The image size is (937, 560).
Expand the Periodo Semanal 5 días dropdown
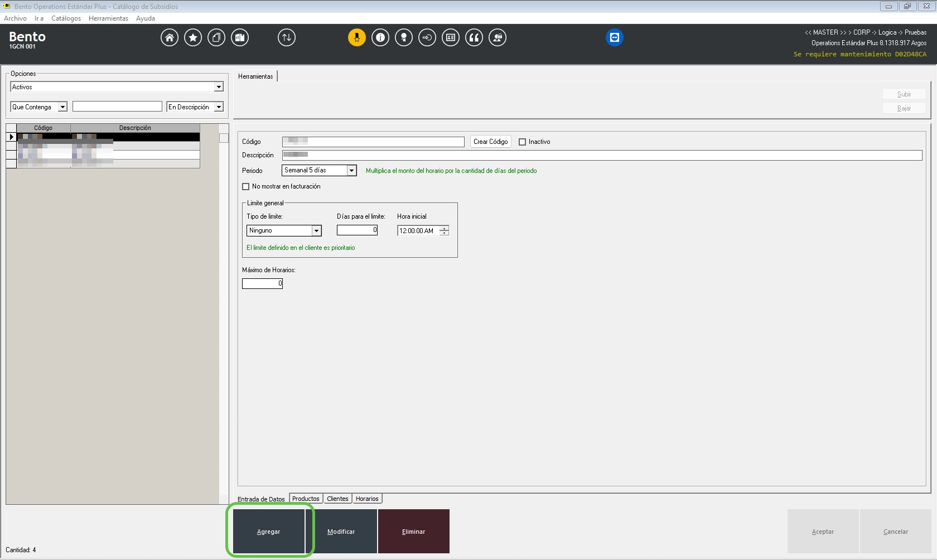coord(352,171)
